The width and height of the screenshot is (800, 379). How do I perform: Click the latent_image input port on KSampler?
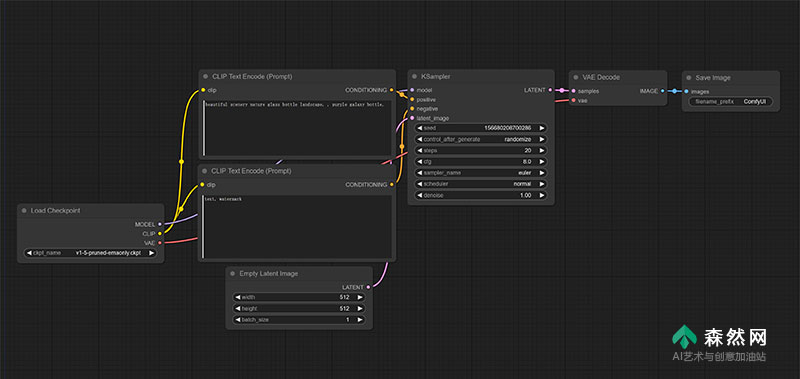[x=412, y=118]
